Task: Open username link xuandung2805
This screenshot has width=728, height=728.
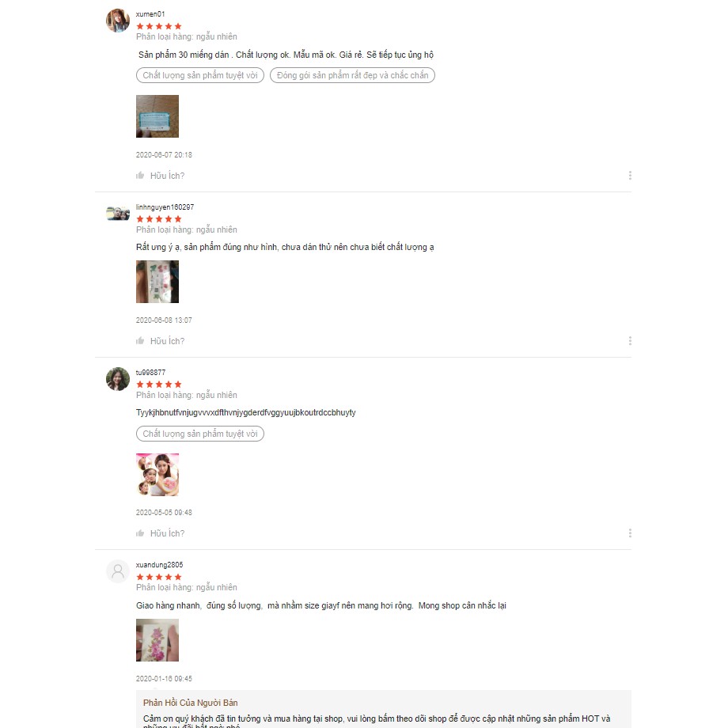Action: click(x=159, y=564)
